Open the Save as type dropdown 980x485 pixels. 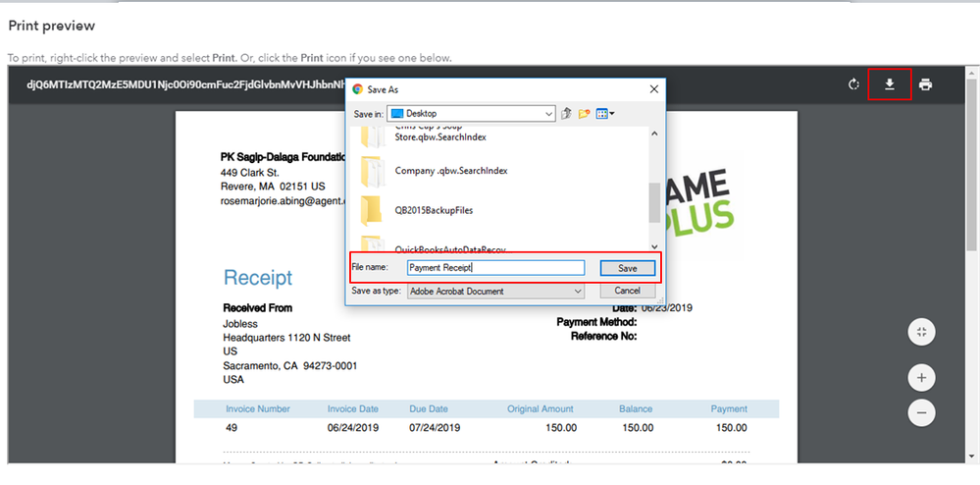495,291
